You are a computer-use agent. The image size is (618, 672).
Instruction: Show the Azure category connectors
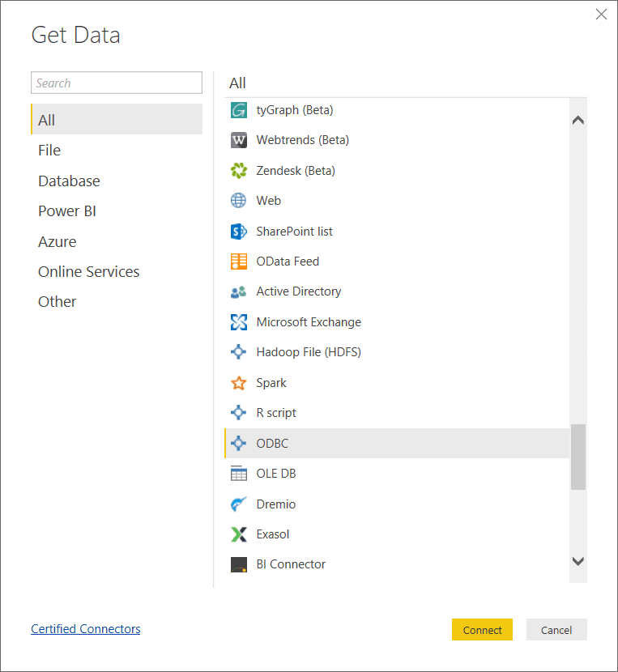pyautogui.click(x=57, y=242)
